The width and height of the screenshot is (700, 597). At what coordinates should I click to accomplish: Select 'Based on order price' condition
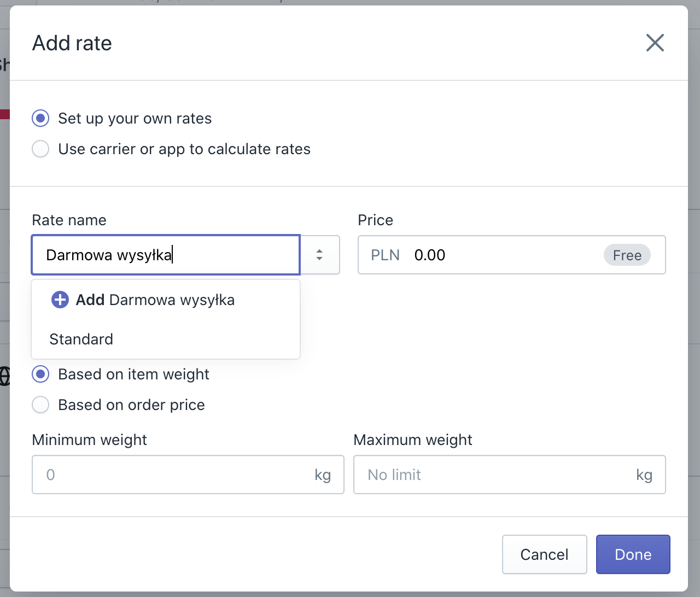(x=40, y=405)
